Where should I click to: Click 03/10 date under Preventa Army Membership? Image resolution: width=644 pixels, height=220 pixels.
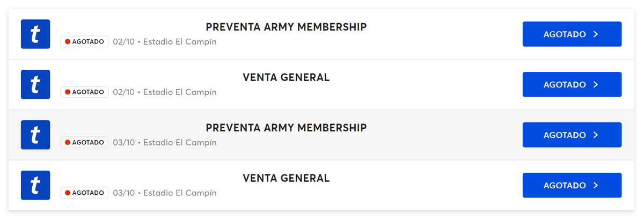tap(124, 143)
